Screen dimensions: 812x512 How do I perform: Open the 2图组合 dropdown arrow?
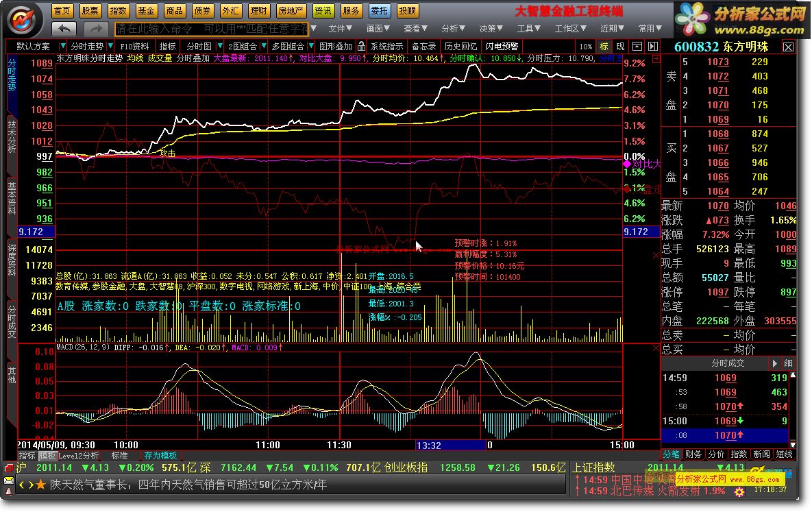pos(264,46)
